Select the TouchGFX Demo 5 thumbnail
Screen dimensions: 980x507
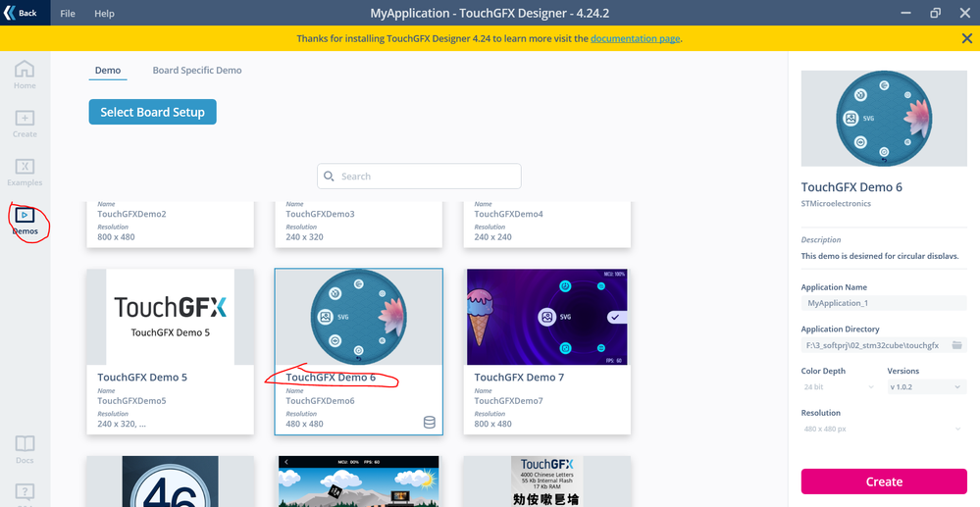(170, 317)
